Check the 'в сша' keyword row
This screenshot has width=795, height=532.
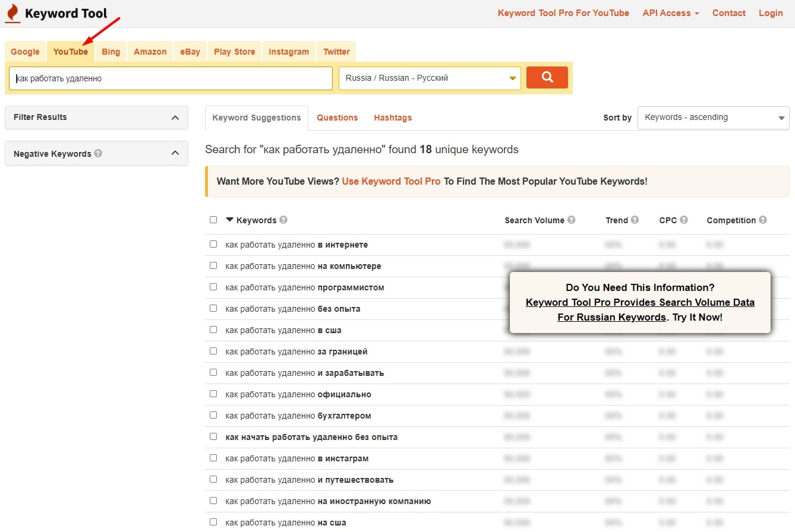[213, 330]
